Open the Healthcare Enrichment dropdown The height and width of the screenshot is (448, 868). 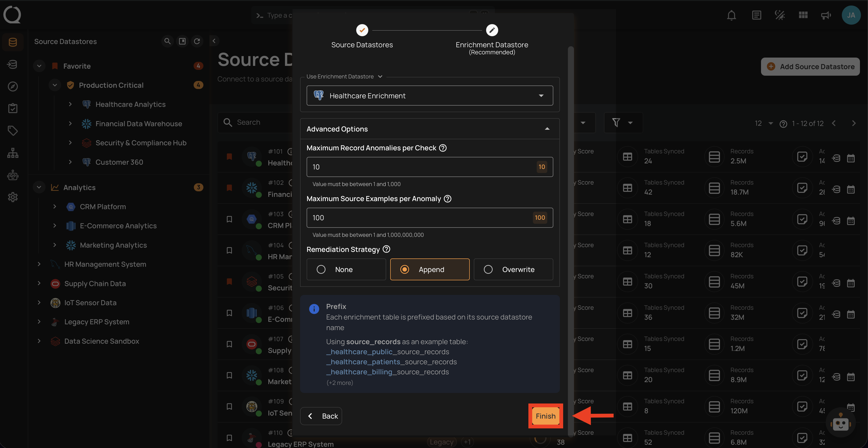(x=430, y=96)
